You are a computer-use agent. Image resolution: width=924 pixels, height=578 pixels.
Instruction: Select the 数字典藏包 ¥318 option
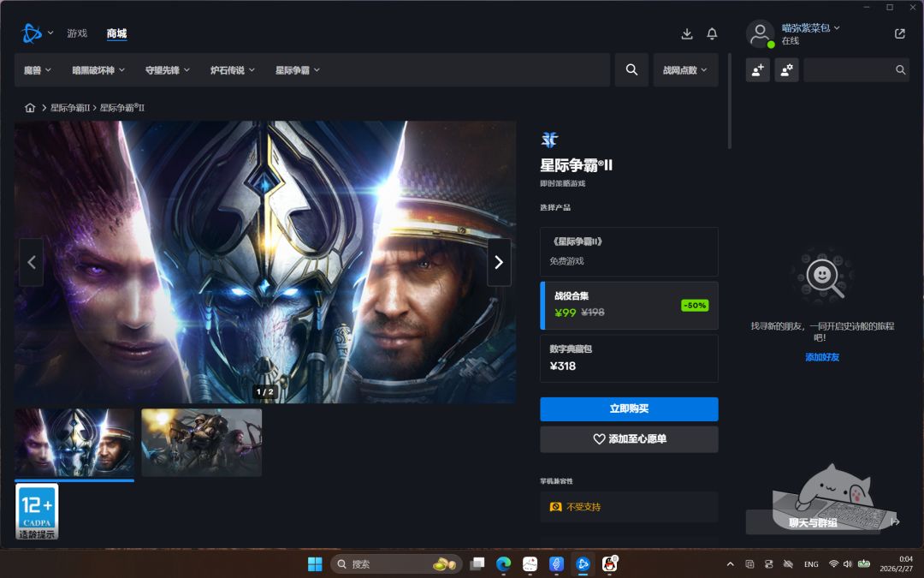[629, 358]
